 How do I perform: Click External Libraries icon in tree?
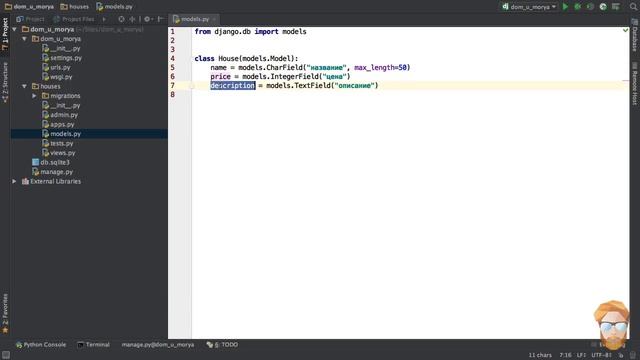tap(25, 181)
